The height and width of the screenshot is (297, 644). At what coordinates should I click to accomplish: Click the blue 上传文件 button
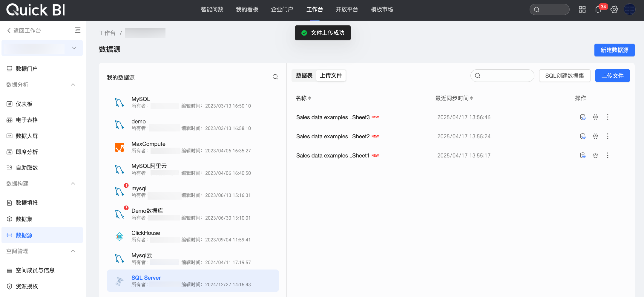pos(613,76)
